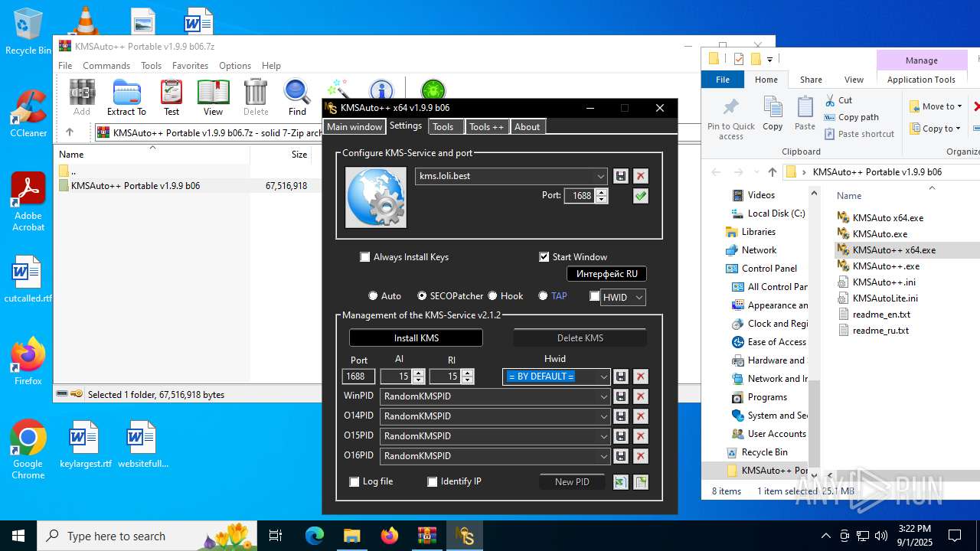The width and height of the screenshot is (980, 551).
Task: Switch to the Tools ++ tab
Action: 486,127
